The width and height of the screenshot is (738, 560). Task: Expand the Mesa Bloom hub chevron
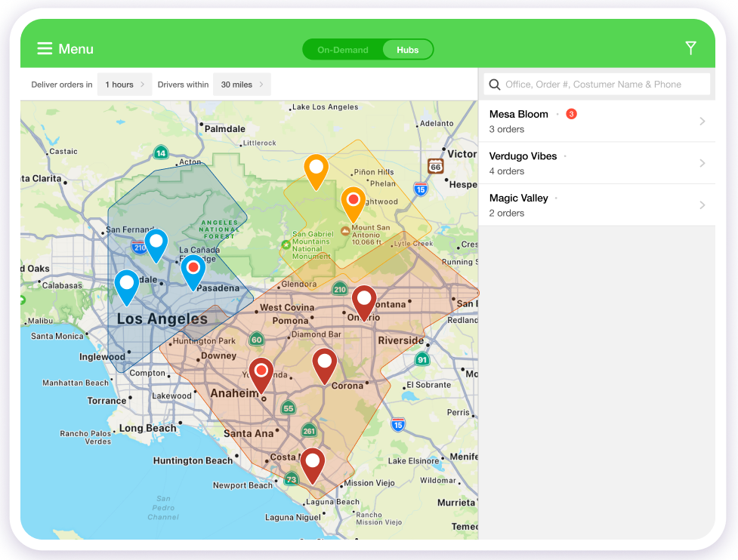click(x=702, y=122)
